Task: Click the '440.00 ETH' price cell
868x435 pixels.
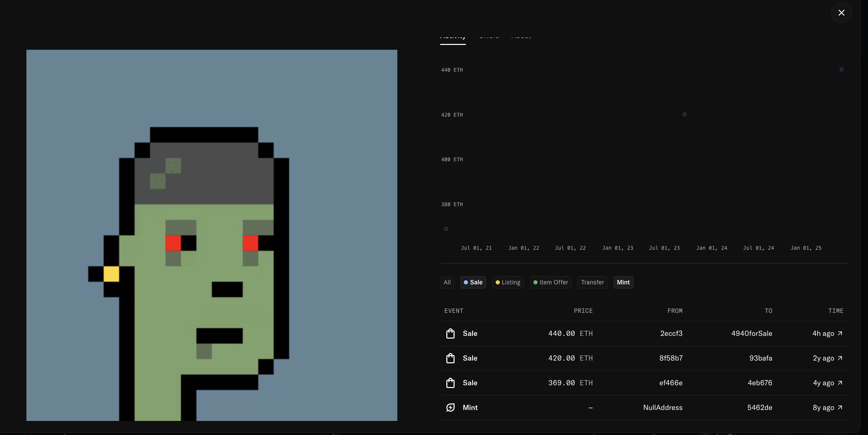Action: pyautogui.click(x=570, y=333)
